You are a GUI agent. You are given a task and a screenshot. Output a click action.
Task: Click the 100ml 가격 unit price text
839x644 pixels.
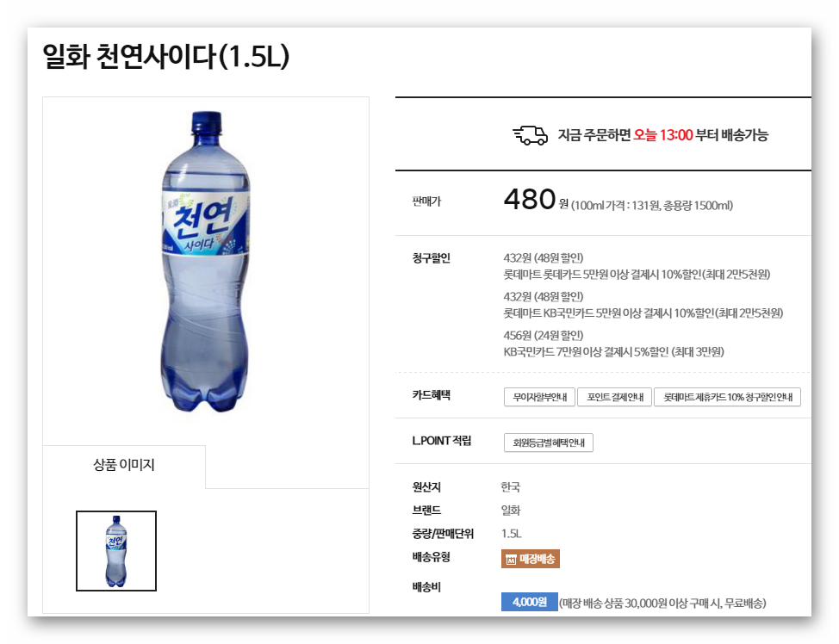pyautogui.click(x=652, y=206)
